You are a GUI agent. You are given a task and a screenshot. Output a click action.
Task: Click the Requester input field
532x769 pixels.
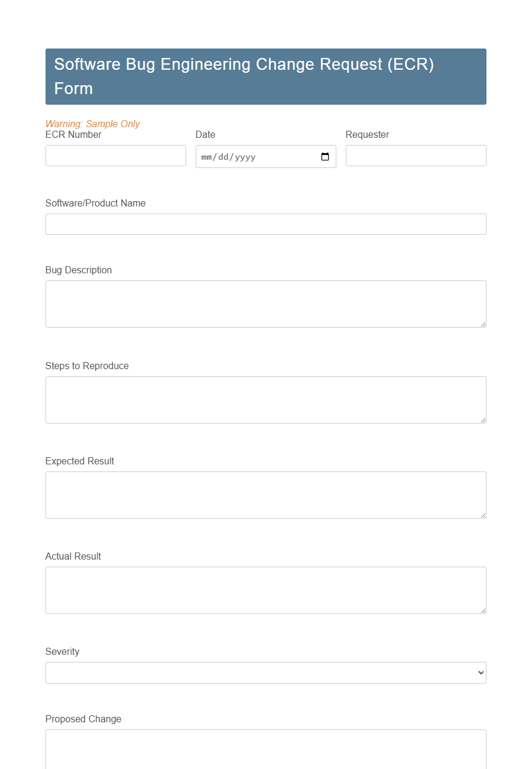tap(416, 156)
